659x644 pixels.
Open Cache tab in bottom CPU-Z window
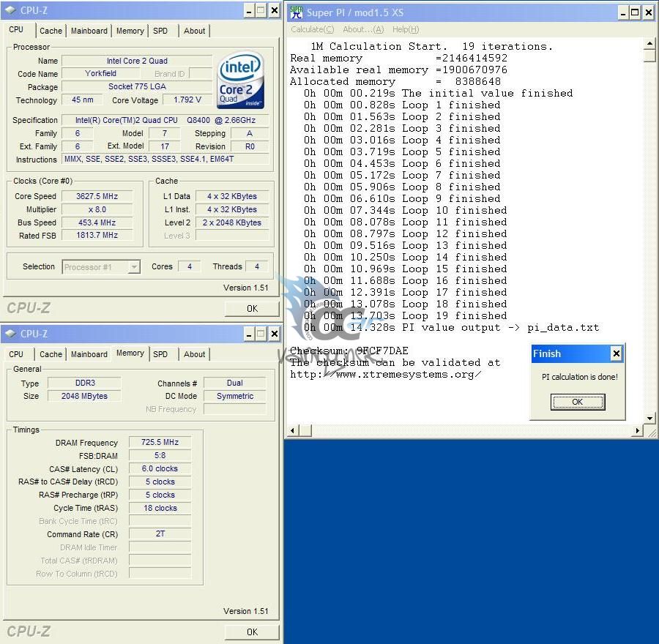pyautogui.click(x=51, y=354)
